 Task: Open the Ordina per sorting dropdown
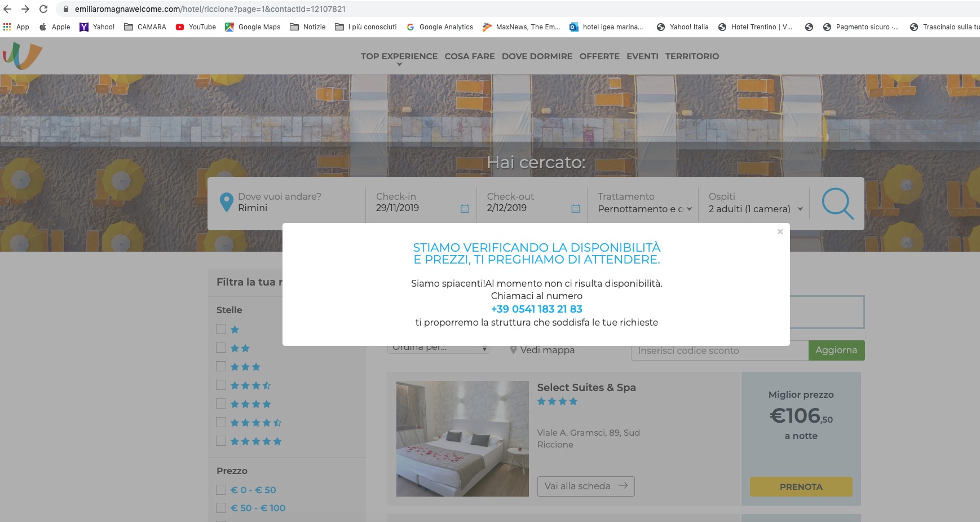coord(438,348)
